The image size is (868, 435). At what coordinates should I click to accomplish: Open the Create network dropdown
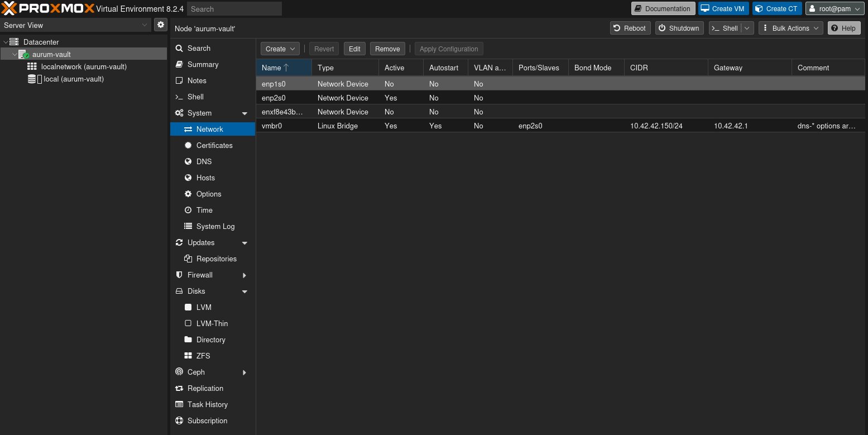coord(280,49)
